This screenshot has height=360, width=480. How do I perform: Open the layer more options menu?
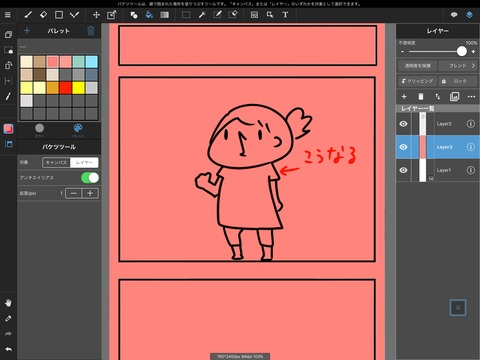point(471,97)
